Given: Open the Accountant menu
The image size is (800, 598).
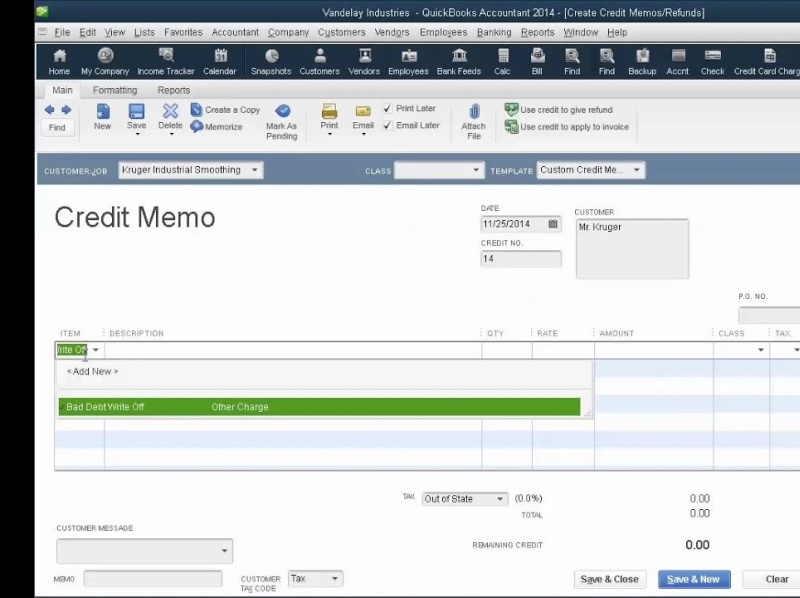Looking at the screenshot, I should click(x=235, y=32).
